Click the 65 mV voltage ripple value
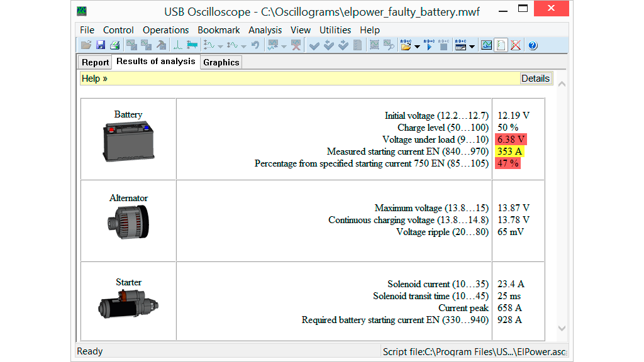Image resolution: width=644 pixels, height=362 pixels. tap(511, 232)
